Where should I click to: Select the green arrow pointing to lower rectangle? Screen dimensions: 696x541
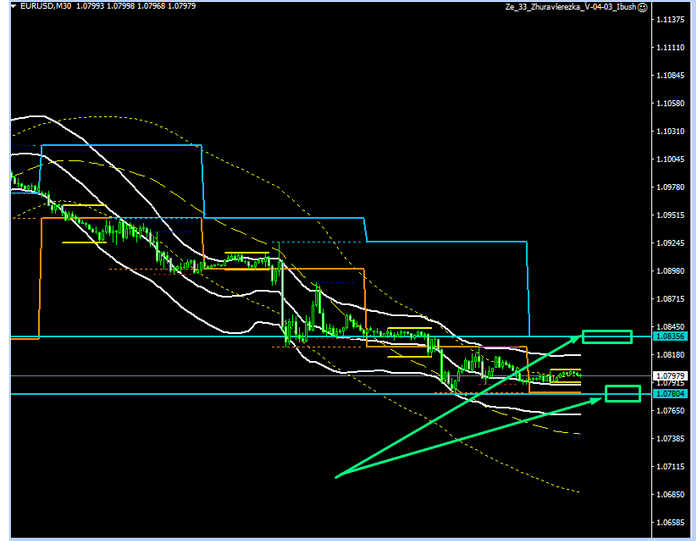pyautogui.click(x=470, y=436)
